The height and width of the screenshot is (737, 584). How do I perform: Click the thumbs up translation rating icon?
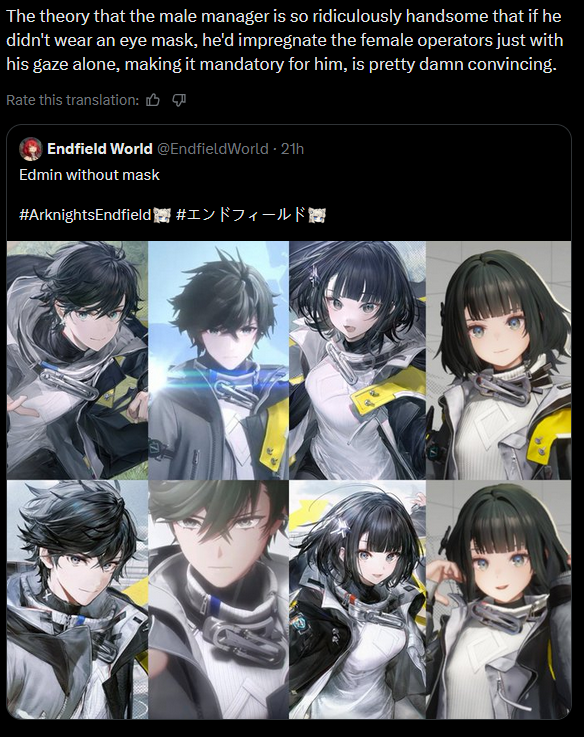pyautogui.click(x=153, y=100)
